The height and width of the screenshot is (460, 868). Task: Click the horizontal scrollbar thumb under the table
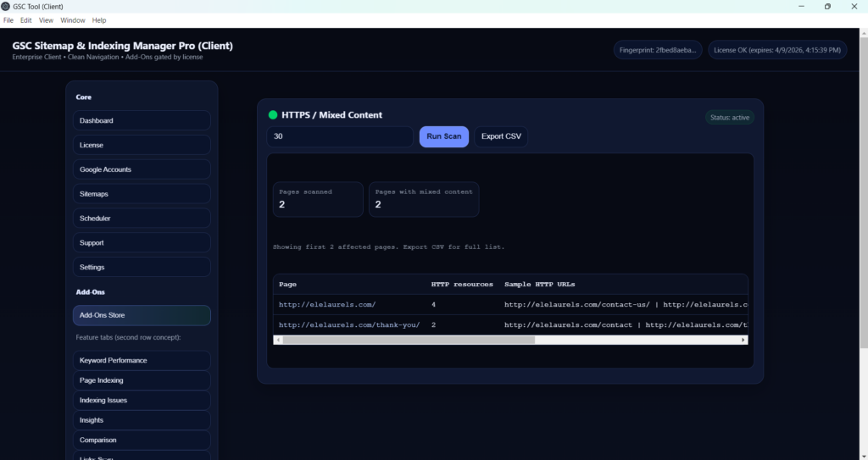tap(409, 340)
